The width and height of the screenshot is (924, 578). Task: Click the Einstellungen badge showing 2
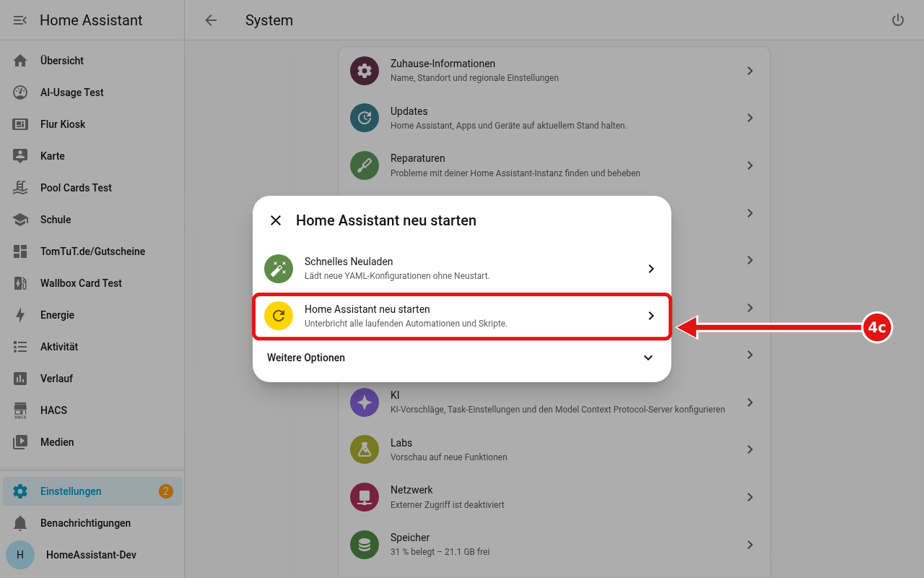[166, 491]
